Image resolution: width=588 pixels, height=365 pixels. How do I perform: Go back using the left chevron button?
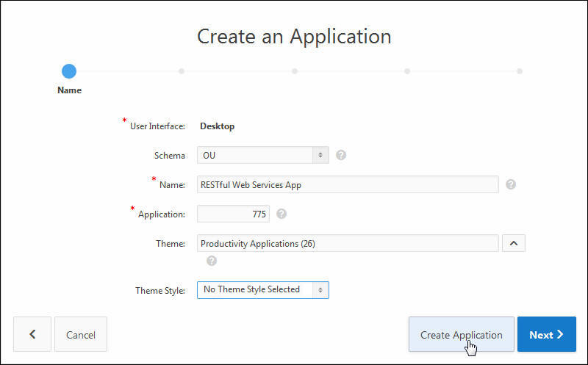click(32, 334)
